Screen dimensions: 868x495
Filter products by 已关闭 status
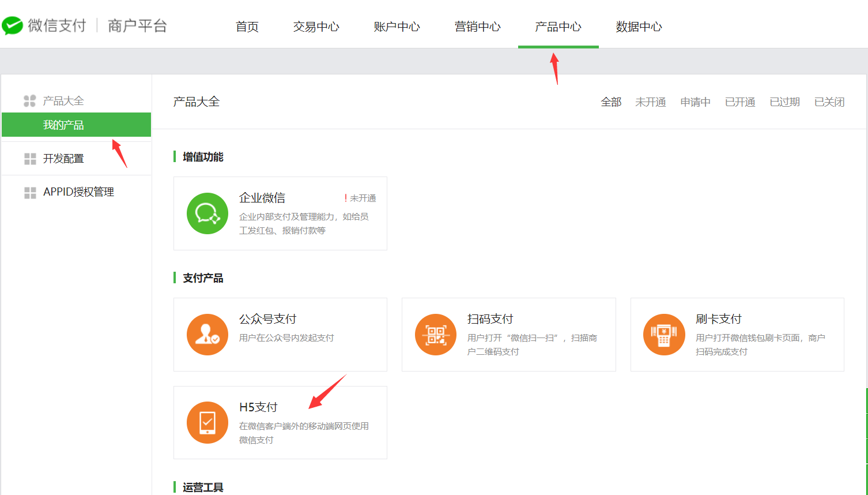pyautogui.click(x=829, y=102)
